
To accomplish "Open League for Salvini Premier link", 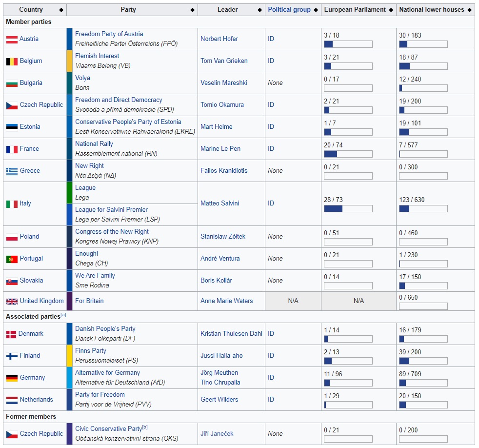I will pyautogui.click(x=112, y=210).
